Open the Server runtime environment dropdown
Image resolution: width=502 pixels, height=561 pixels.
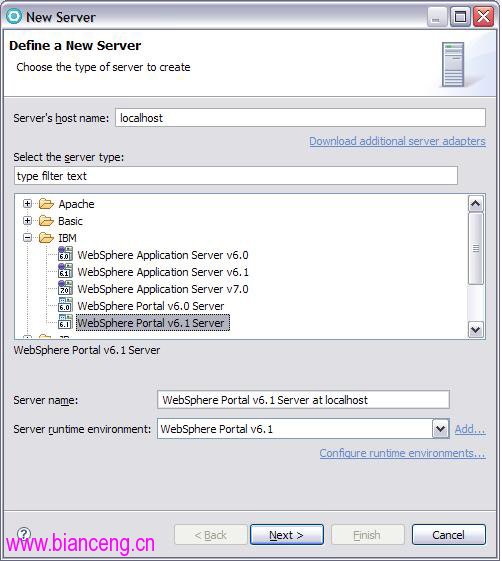pos(440,429)
